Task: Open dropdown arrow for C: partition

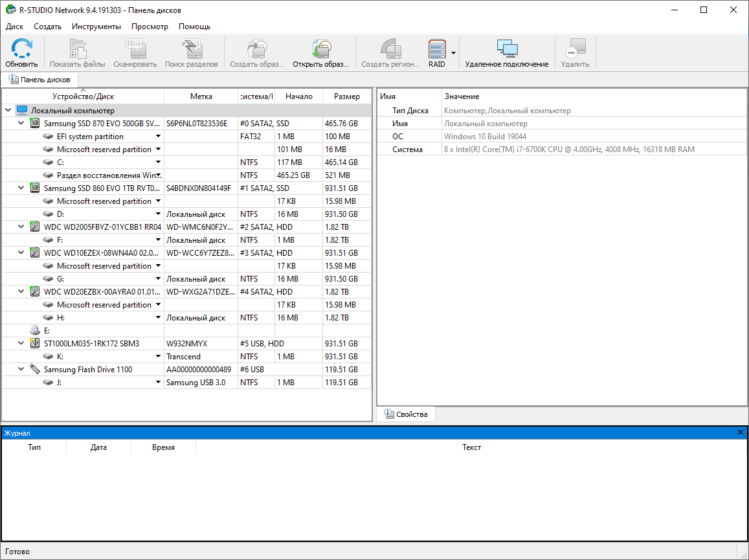Action: click(x=158, y=162)
